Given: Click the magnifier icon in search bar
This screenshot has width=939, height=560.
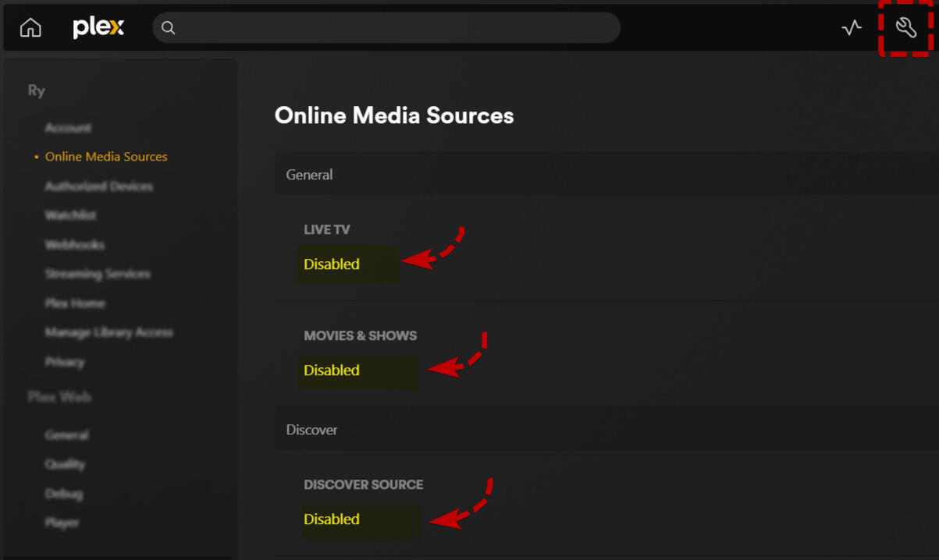Looking at the screenshot, I should (168, 28).
